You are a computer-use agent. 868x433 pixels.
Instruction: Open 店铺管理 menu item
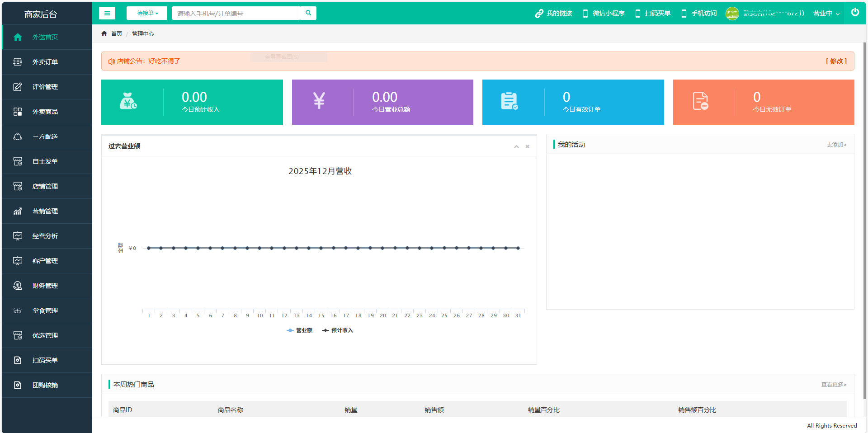pos(45,186)
